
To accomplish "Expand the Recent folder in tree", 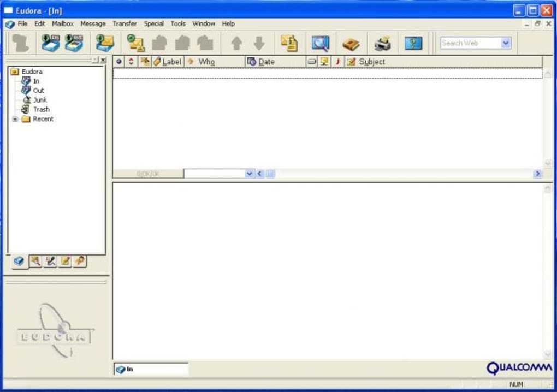I will tap(15, 119).
